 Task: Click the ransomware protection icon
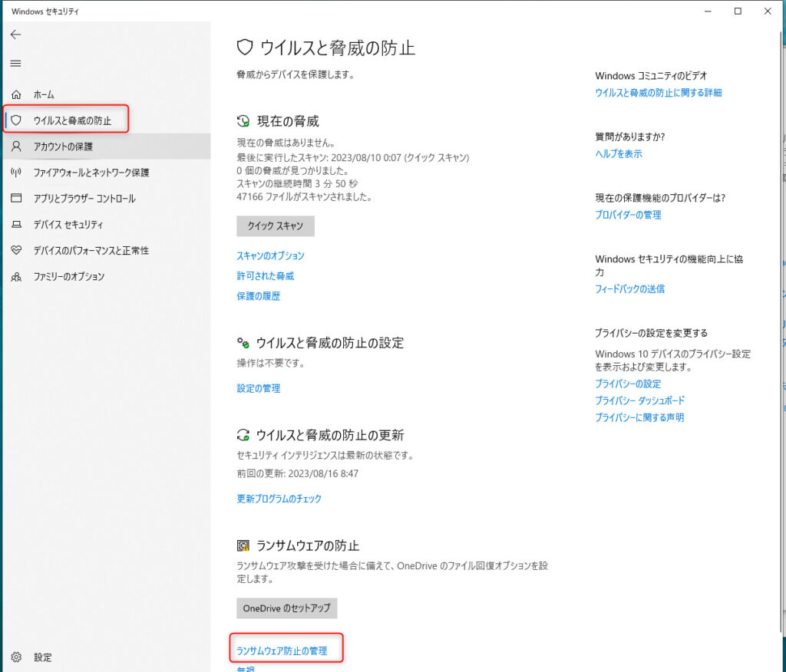(x=243, y=545)
